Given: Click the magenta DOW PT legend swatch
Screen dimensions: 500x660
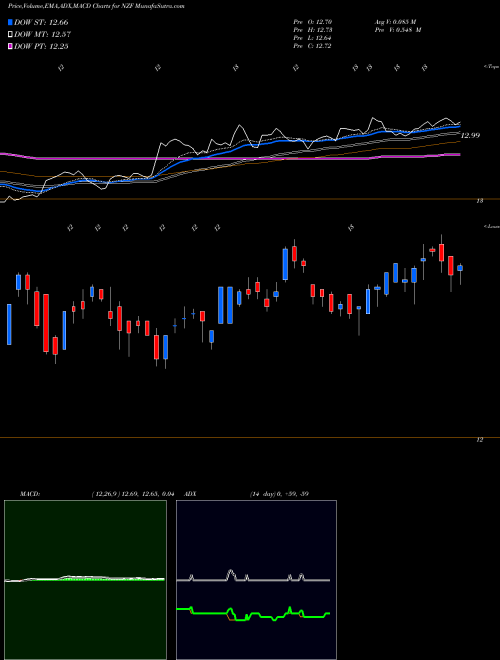Looking at the screenshot, I should pyautogui.click(x=10, y=46).
